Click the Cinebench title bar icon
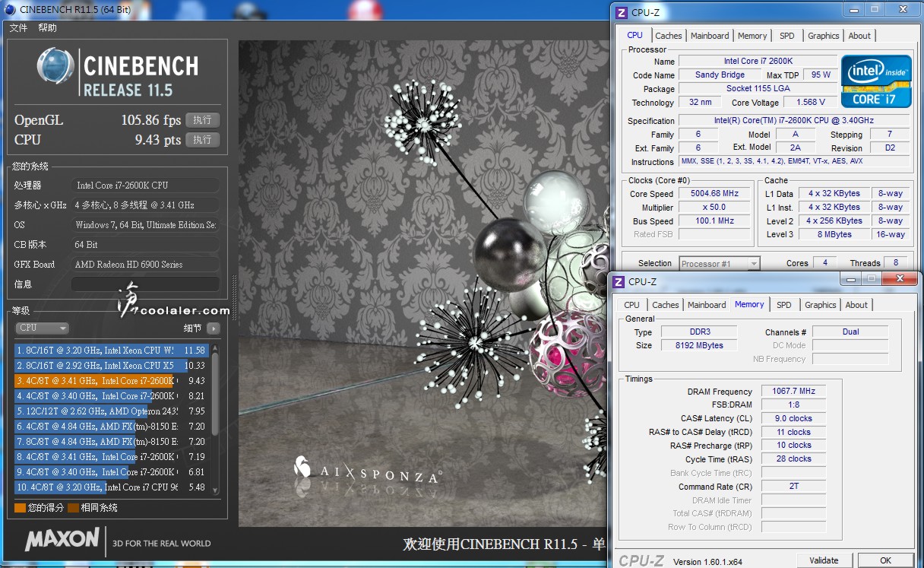The width and height of the screenshot is (924, 568). click(9, 9)
